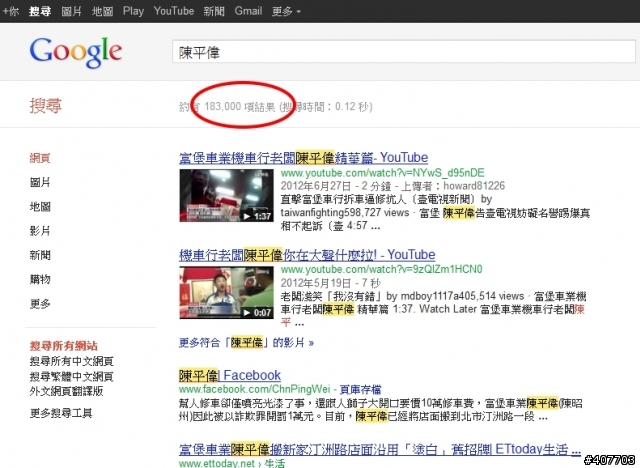The height and width of the screenshot is (468, 640).
Task: Open the 陳平偉 | Facebook result
Action: pyautogui.click(x=230, y=375)
